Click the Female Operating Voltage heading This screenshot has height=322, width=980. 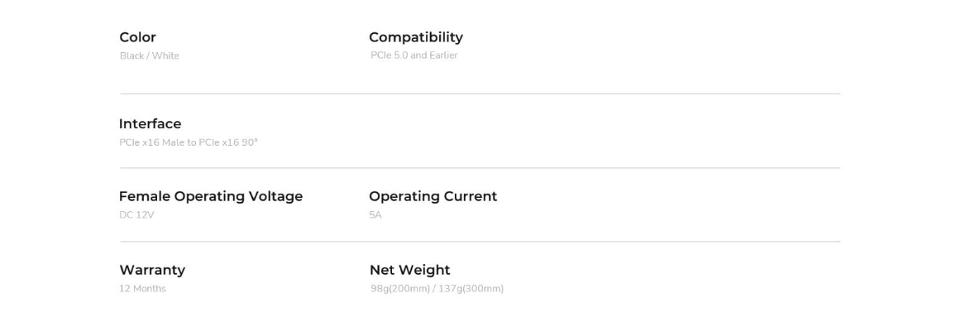pyautogui.click(x=211, y=196)
